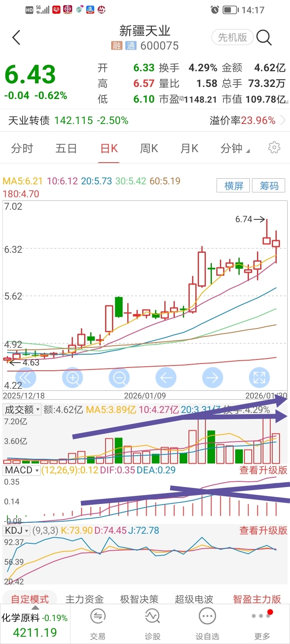Open chart settings gear icon
This screenshot has width=290, height=644.
(274, 148)
